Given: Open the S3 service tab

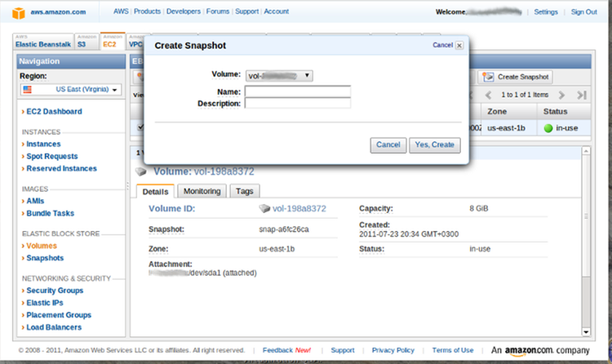Looking at the screenshot, I should coord(86,42).
